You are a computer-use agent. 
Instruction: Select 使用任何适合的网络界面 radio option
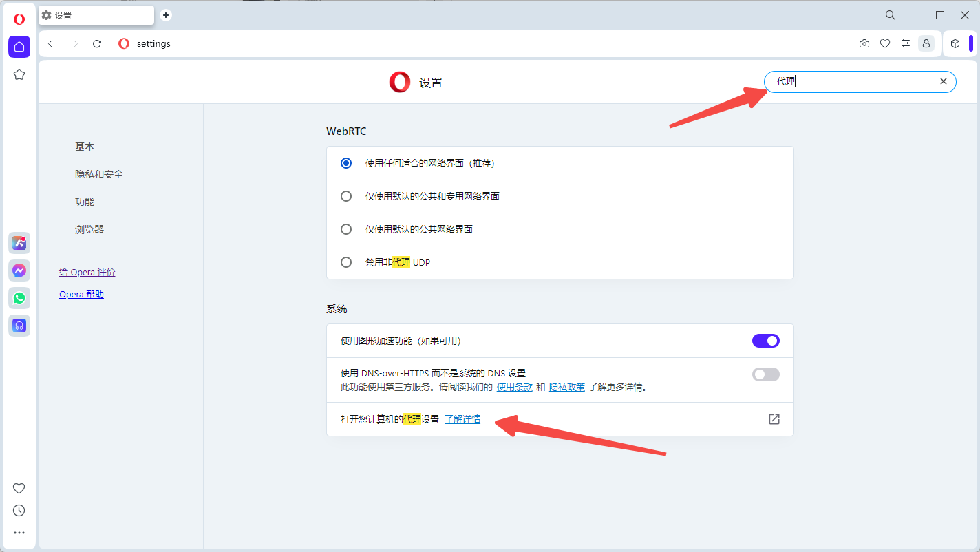click(346, 163)
